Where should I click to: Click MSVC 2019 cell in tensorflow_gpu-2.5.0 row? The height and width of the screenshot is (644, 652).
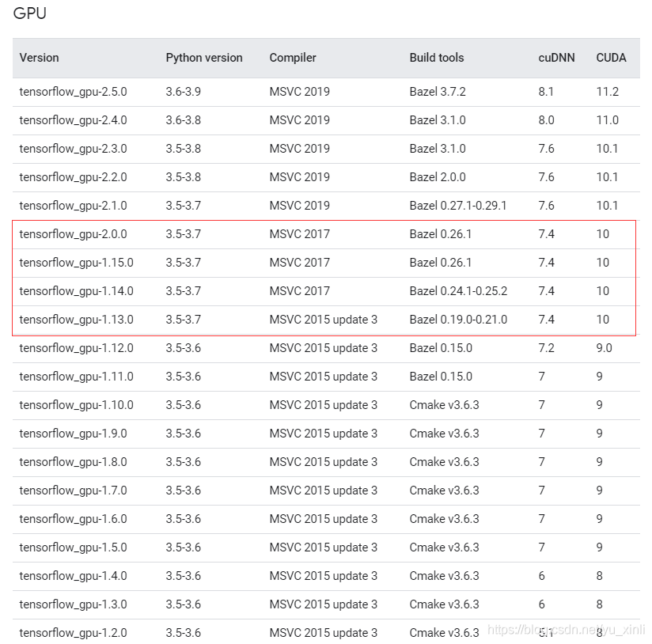[299, 92]
